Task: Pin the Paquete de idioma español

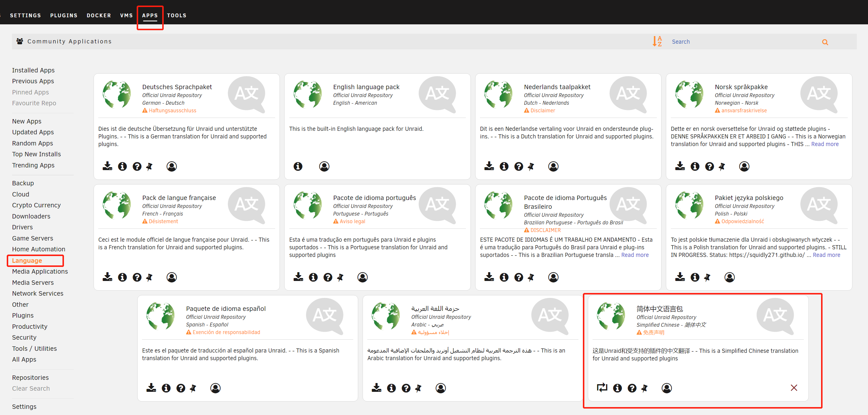Action: 193,388
